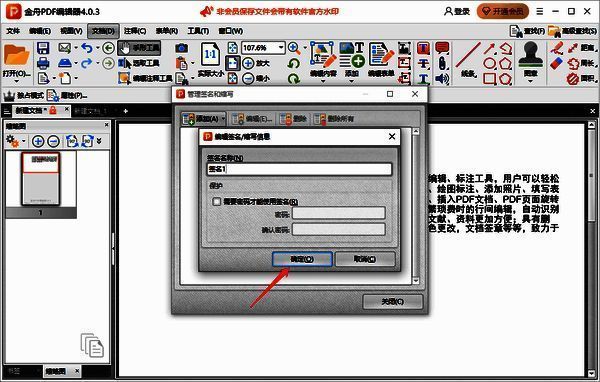600x382 pixels.
Task: Select the red rectangle shape tool
Action: [489, 78]
